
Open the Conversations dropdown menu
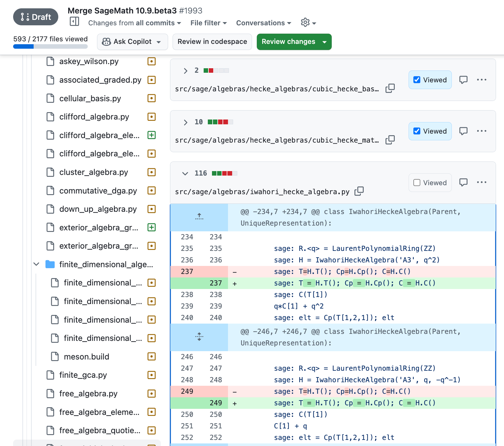click(x=264, y=23)
